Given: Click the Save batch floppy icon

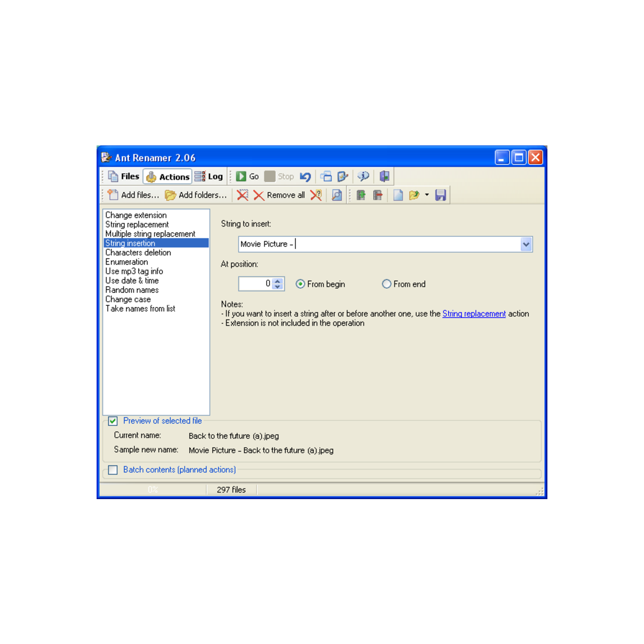Looking at the screenshot, I should 441,195.
